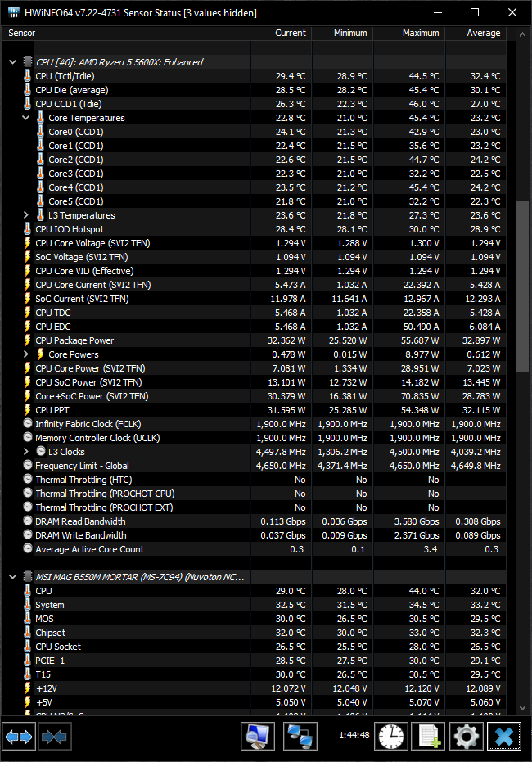
Task: Expand the L3 Temperatures subtree
Action: tap(25, 214)
